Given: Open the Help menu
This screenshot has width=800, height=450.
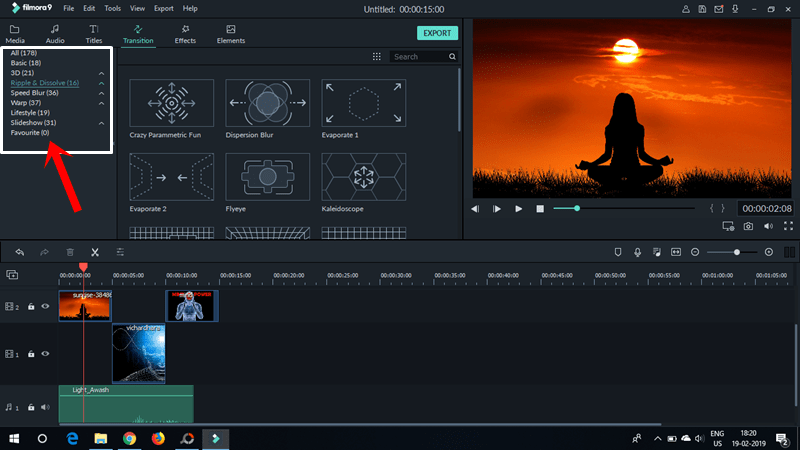Looking at the screenshot, I should click(190, 9).
